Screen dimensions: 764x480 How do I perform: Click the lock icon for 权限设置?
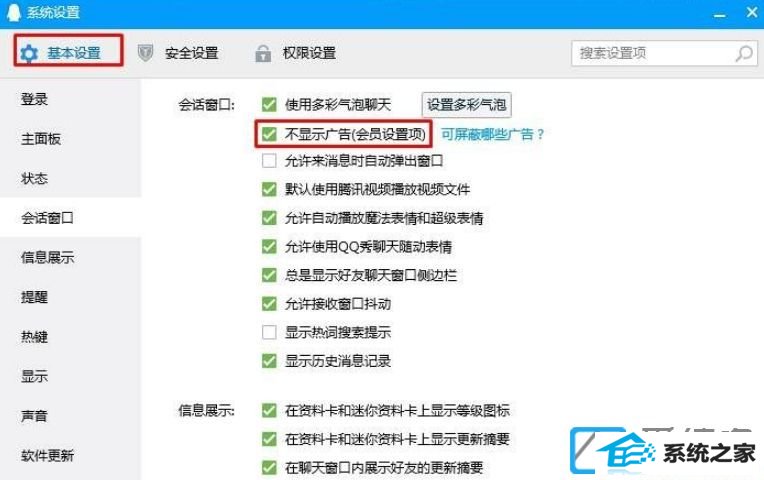click(263, 53)
